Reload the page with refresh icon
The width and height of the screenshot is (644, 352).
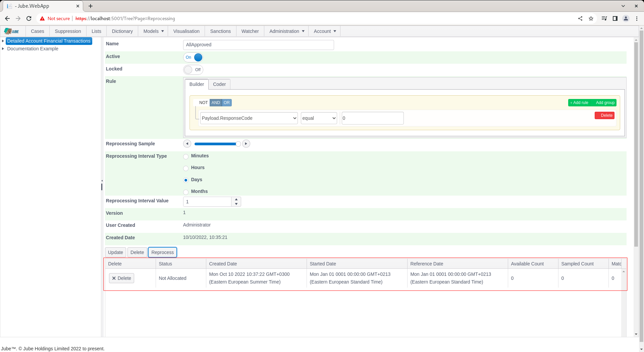click(29, 18)
